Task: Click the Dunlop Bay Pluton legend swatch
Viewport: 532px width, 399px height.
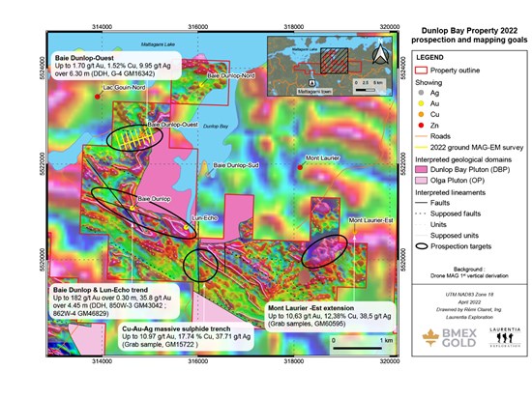Action: point(421,169)
